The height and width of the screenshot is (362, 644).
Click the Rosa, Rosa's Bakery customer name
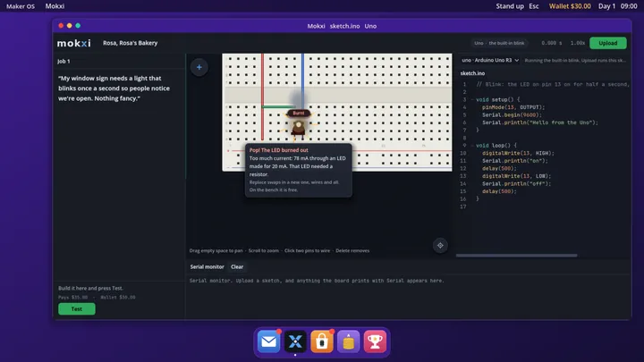[131, 43]
